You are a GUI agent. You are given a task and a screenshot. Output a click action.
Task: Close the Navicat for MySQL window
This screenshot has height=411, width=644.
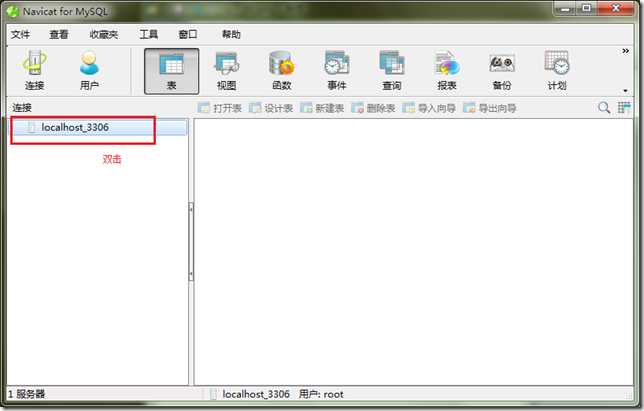tap(615, 9)
